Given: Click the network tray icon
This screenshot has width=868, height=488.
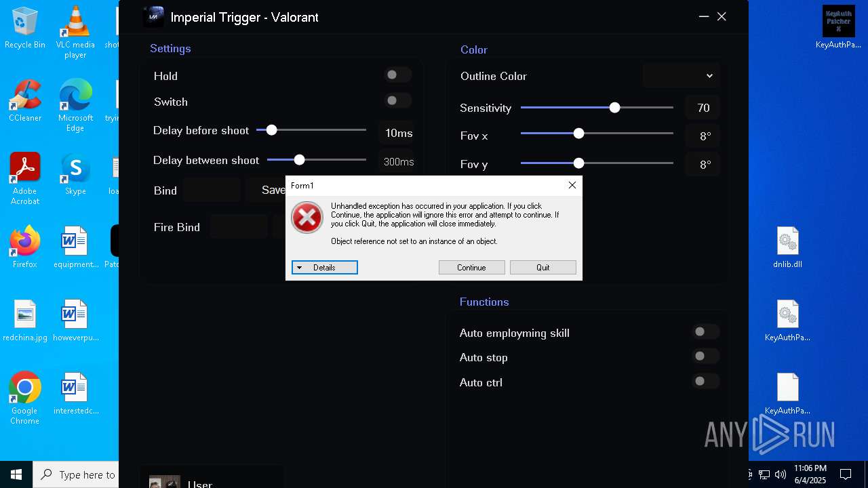Looking at the screenshot, I should (x=764, y=474).
